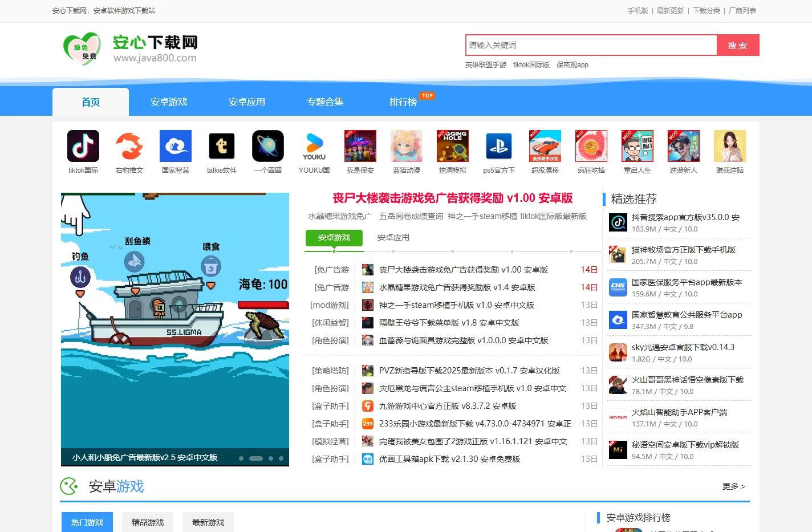Open the ps5官方下 PlayStation icon
Image resolution: width=812 pixels, height=532 pixels.
[499, 146]
